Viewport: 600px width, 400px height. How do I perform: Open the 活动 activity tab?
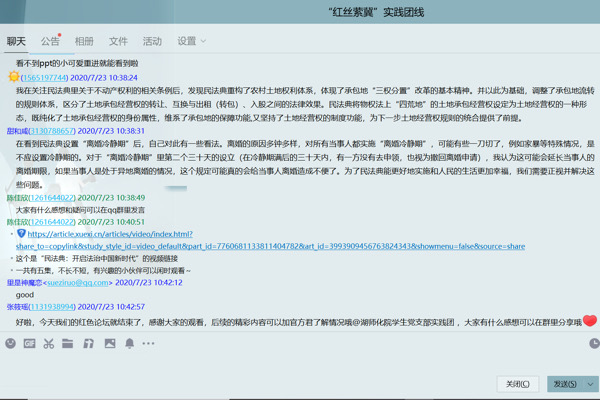tap(152, 41)
